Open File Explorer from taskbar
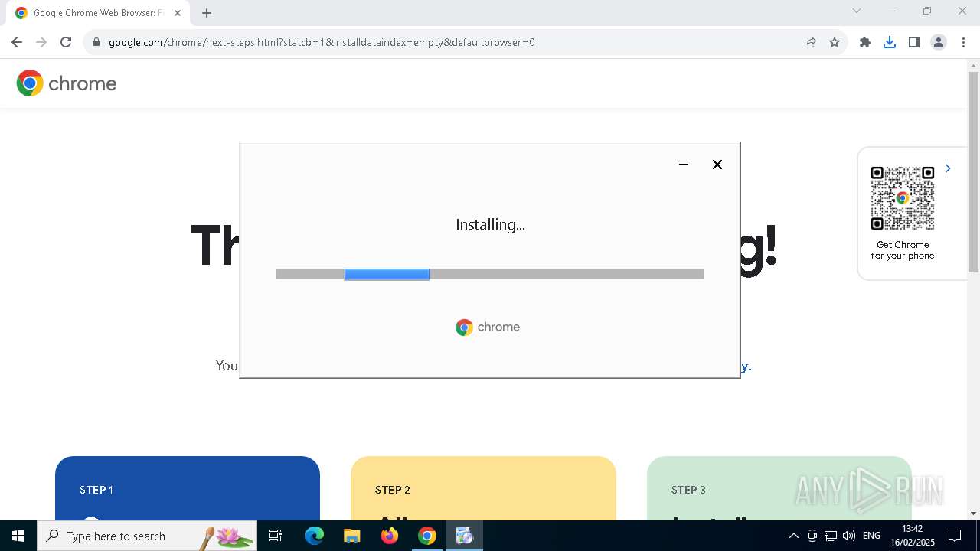Screen dimensions: 980x551 (351, 536)
